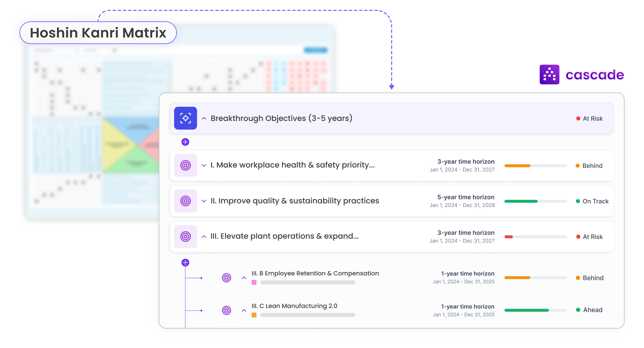
Task: Select the target icon beside objective II
Action: [186, 201]
